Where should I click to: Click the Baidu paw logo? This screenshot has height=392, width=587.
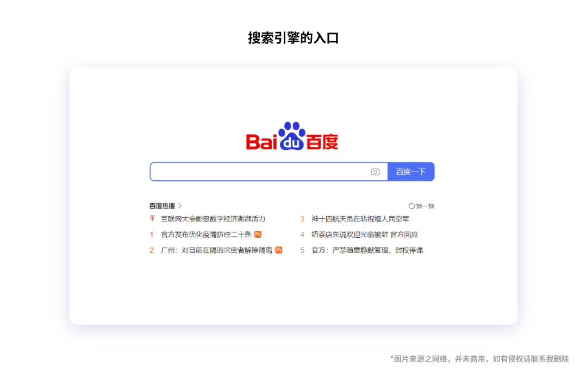pos(292,136)
